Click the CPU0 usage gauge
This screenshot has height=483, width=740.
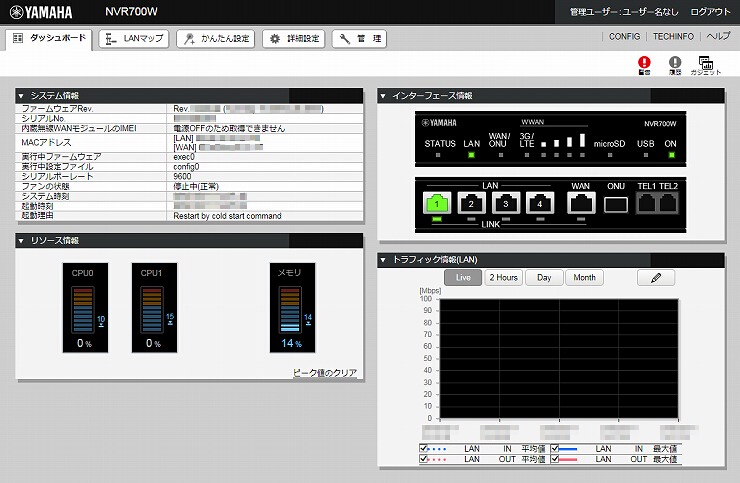tap(85, 308)
